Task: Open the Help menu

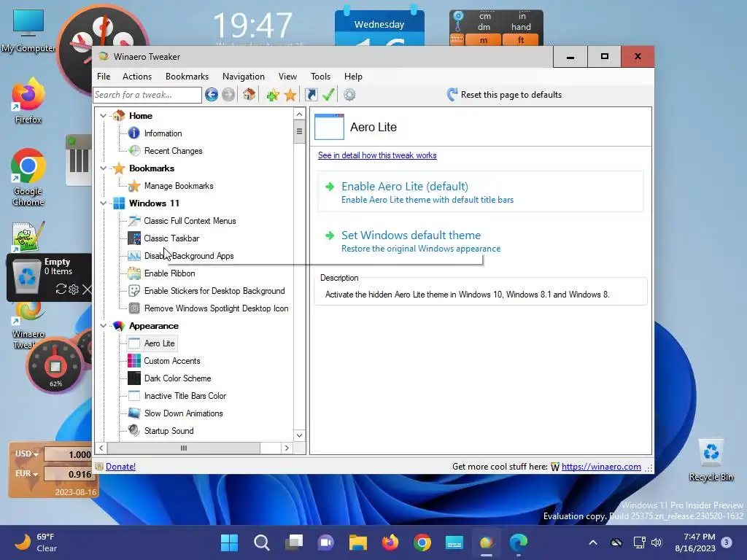Action: (x=353, y=76)
